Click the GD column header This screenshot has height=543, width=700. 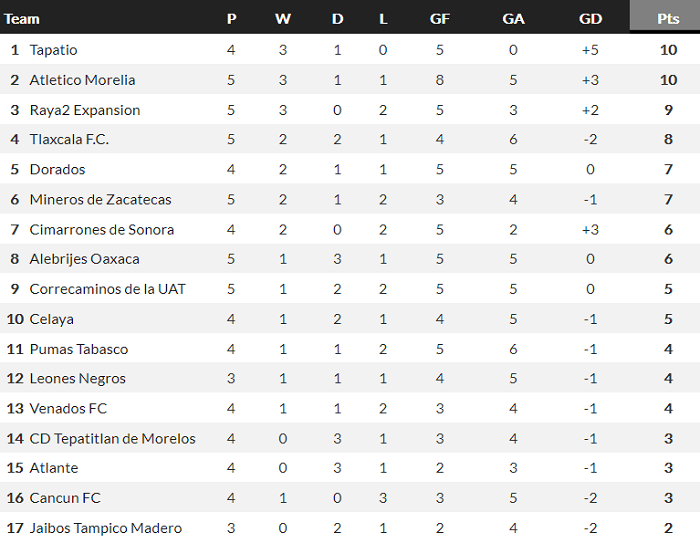point(590,18)
